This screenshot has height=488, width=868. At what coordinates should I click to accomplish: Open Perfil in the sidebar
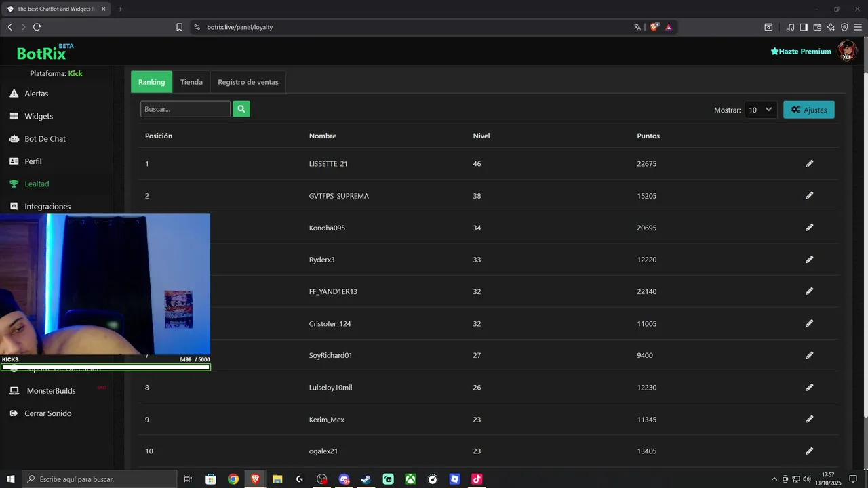tap(33, 161)
